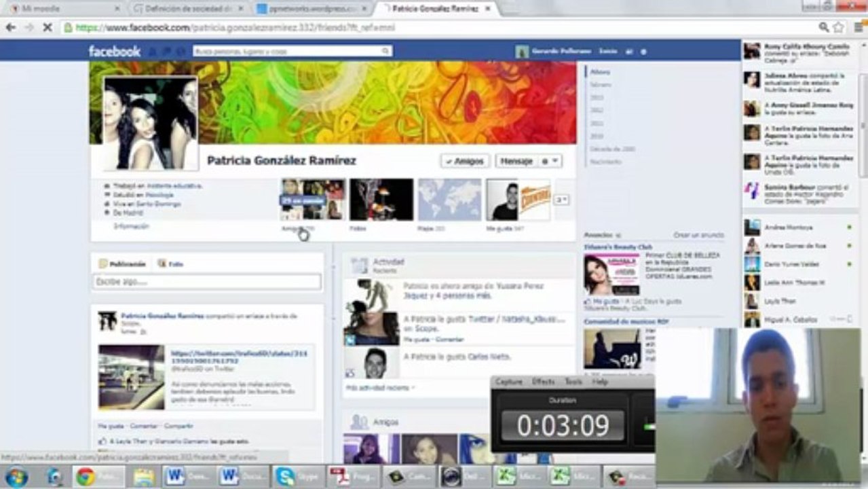Screen dimensions: 868x489
Task: Click the Facebook logo in the blue bar
Action: [x=114, y=51]
